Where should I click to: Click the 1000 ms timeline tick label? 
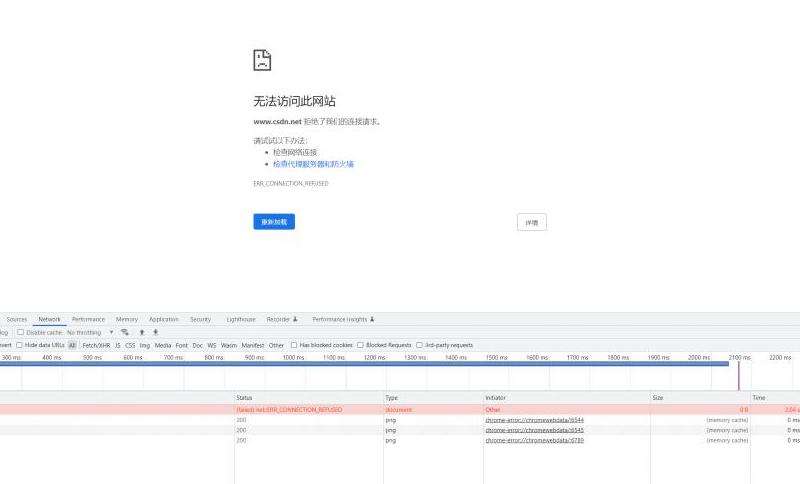(x=293, y=358)
